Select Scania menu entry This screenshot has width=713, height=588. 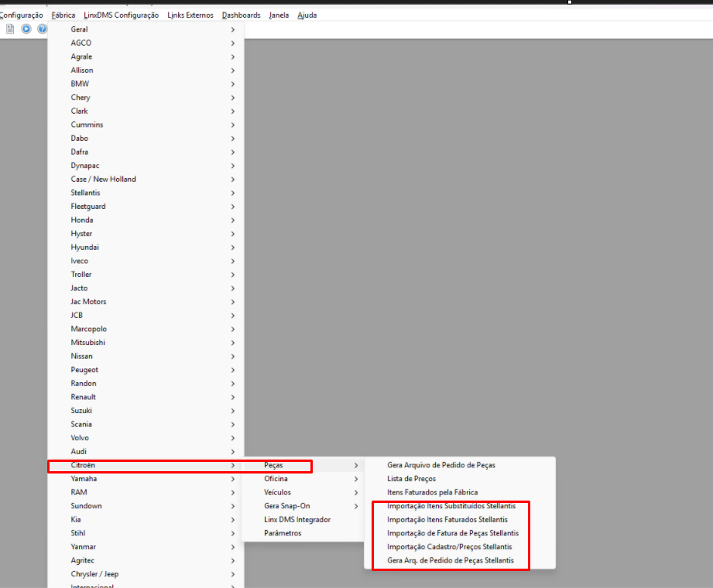pyautogui.click(x=146, y=425)
